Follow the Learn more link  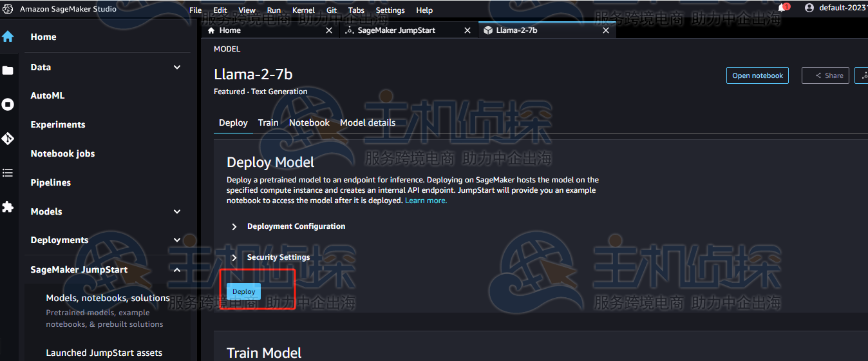pyautogui.click(x=426, y=200)
